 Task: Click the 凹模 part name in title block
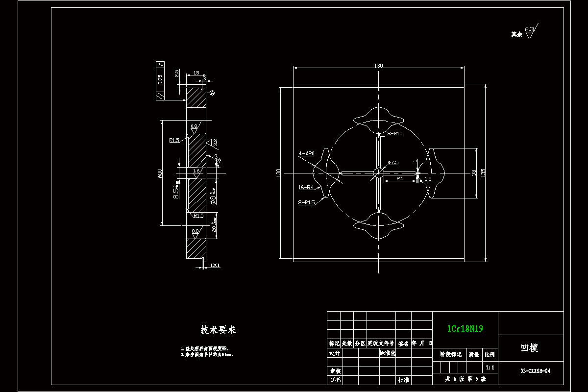click(529, 348)
